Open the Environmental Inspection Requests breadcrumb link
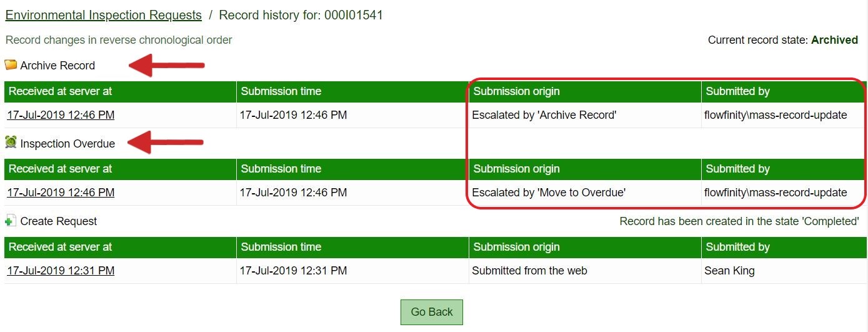 pos(104,15)
